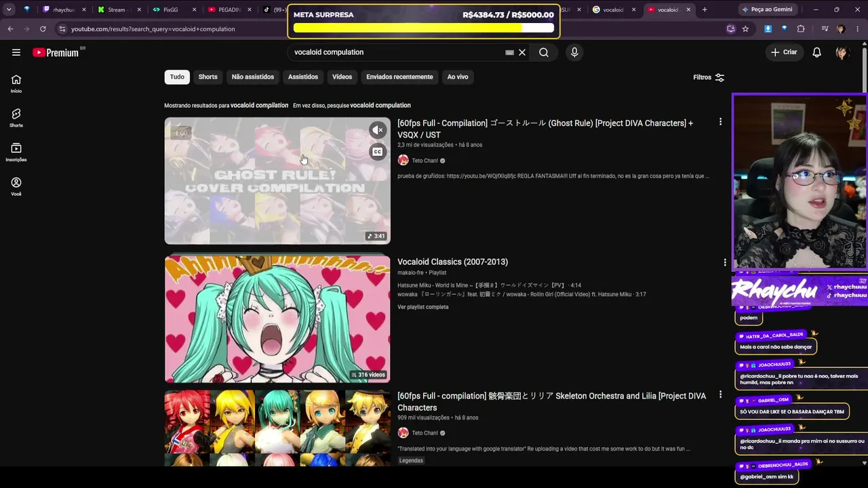Select the Não assistidos filter chip
868x488 pixels.
pos(253,77)
